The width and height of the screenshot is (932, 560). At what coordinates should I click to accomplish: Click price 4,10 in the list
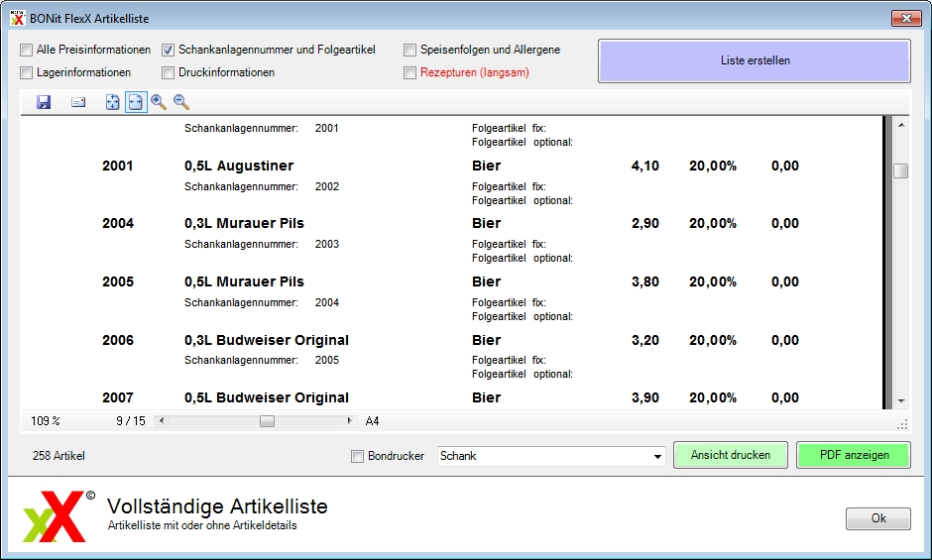coord(644,166)
